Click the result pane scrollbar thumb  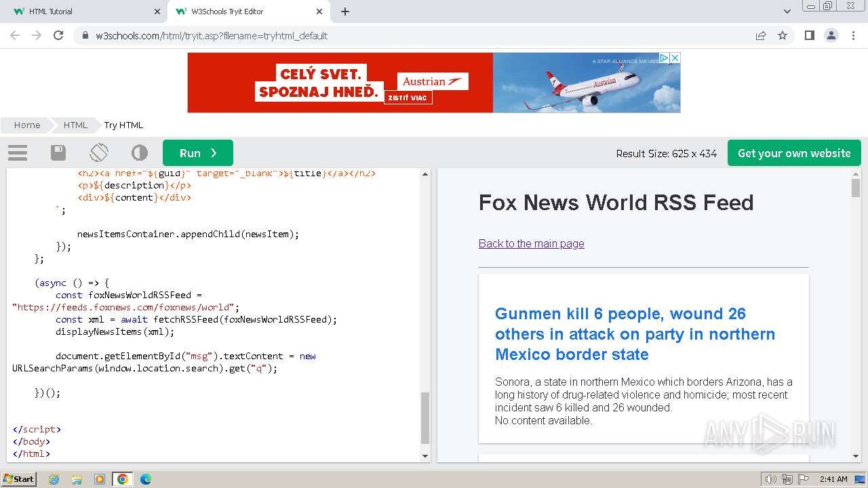[856, 188]
